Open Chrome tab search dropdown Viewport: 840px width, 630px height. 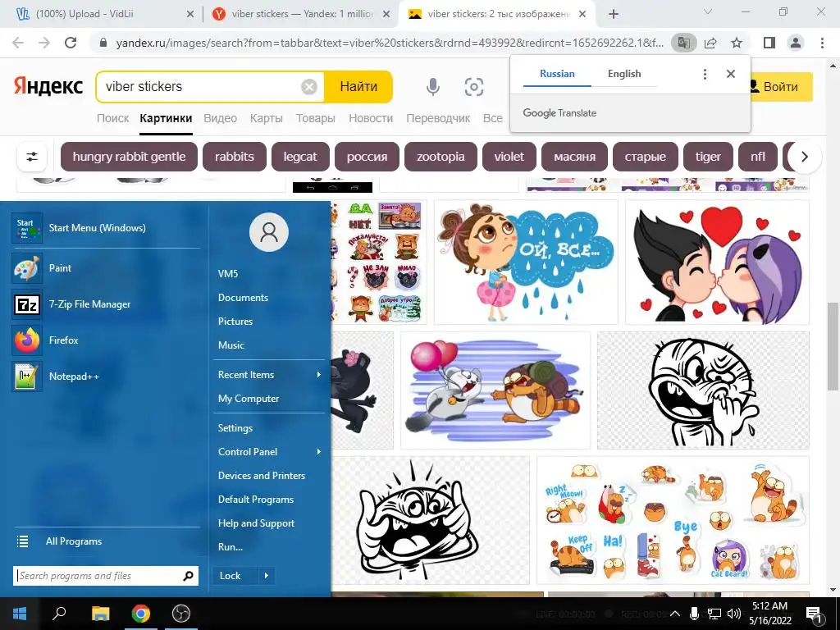708,11
